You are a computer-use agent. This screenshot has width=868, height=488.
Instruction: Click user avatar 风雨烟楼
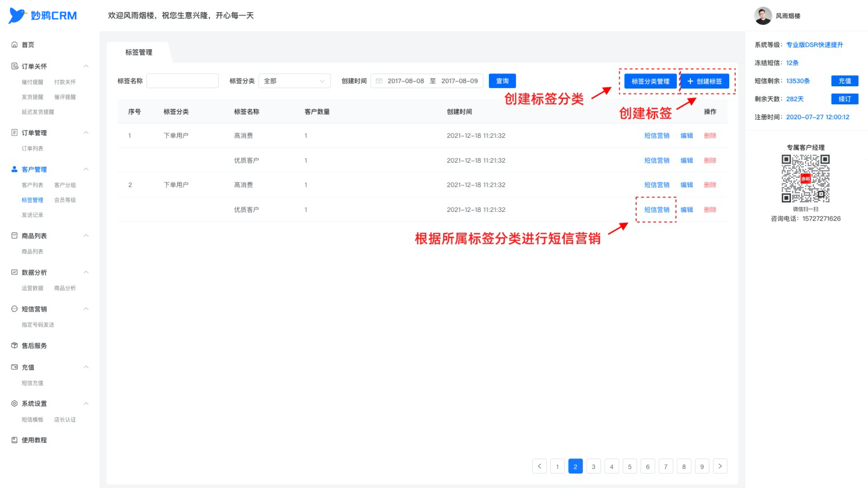763,16
